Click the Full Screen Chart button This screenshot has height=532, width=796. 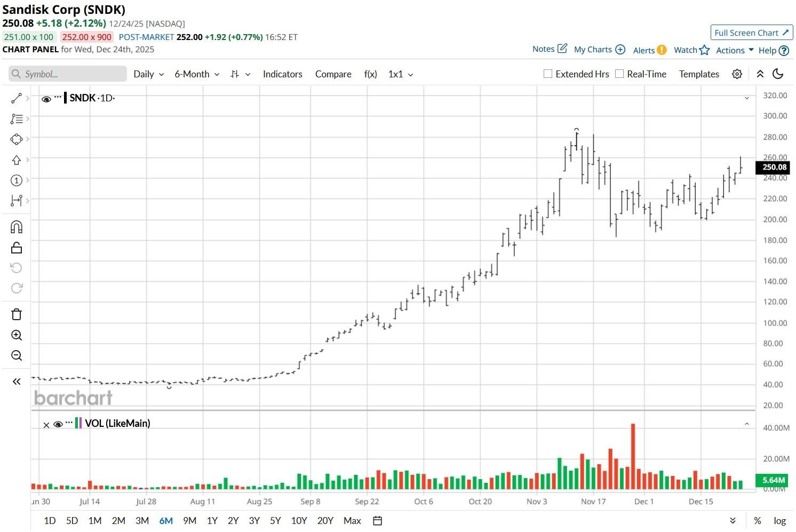pyautogui.click(x=752, y=33)
